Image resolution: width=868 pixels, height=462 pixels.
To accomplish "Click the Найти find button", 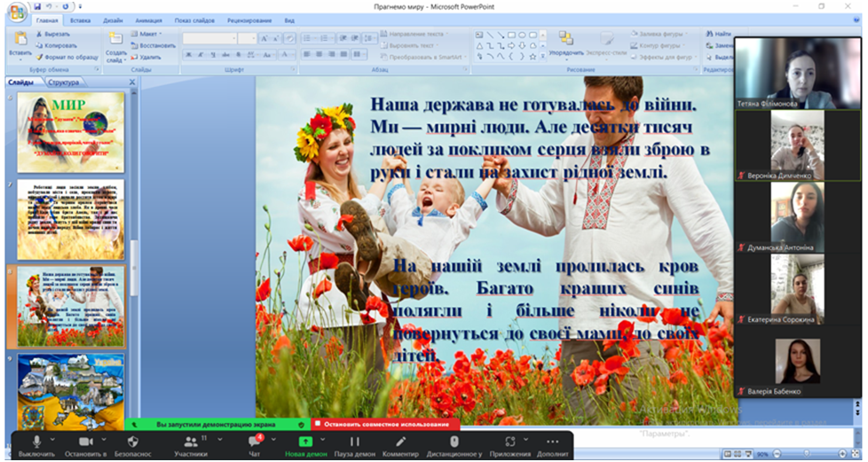I will pyautogui.click(x=721, y=34).
